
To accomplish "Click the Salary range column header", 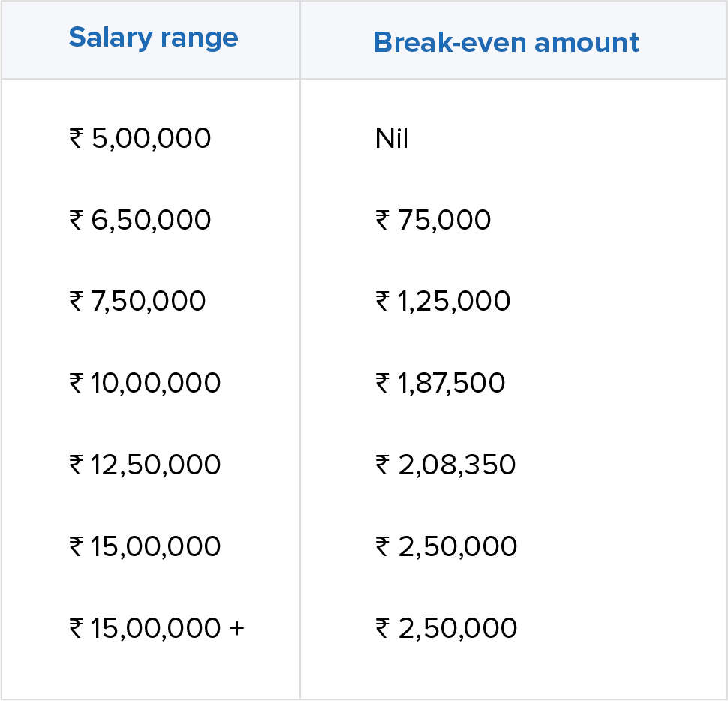I will 153,38.
